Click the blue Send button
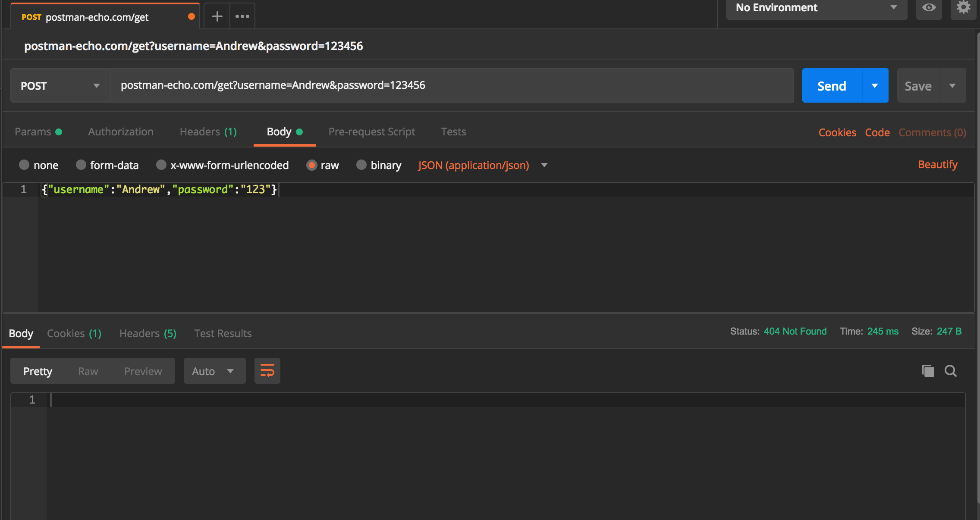 pos(832,85)
